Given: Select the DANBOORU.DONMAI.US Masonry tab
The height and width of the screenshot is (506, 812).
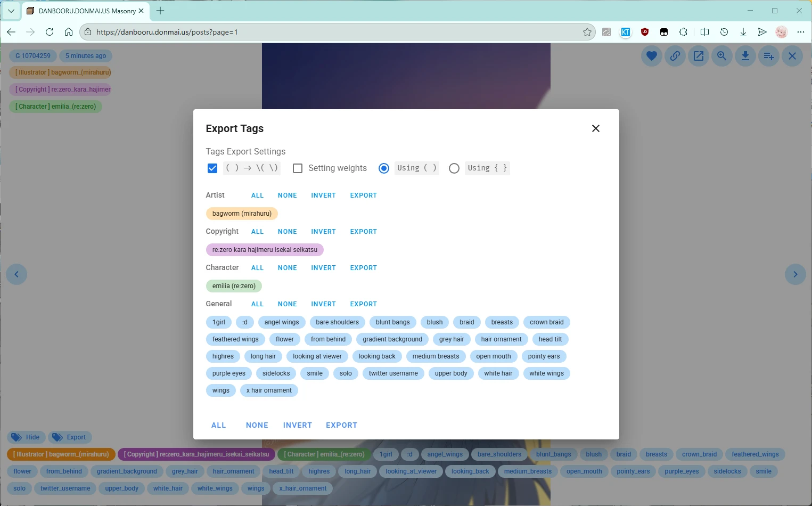Looking at the screenshot, I should [85, 11].
